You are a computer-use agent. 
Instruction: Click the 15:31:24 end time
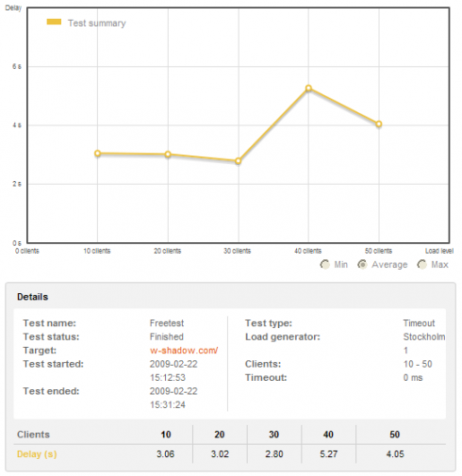[x=168, y=404]
